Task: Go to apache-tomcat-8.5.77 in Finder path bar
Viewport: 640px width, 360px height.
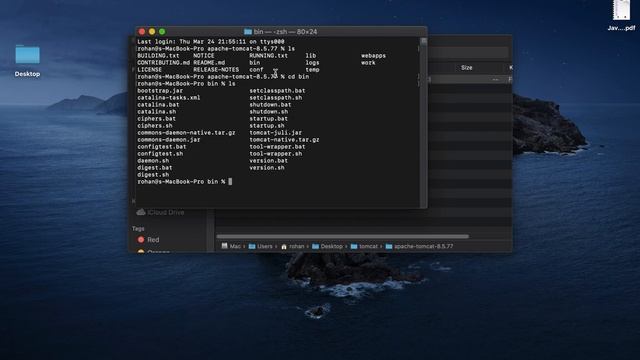Action: [419, 246]
